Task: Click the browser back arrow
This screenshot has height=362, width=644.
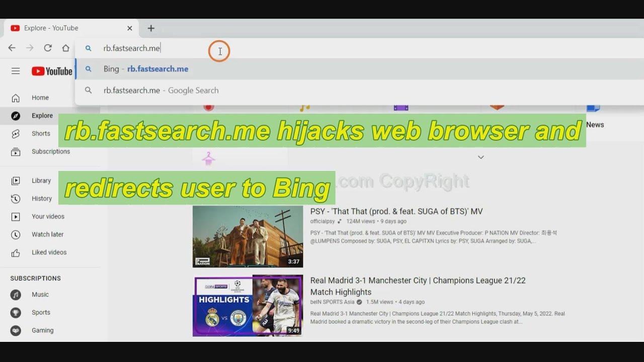Action: (x=12, y=48)
